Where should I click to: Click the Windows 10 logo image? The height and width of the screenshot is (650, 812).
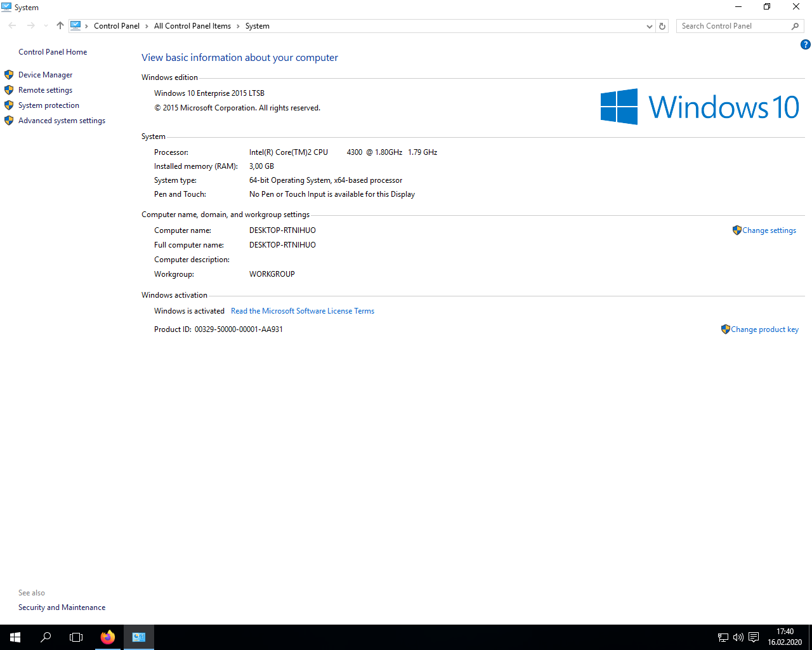pyautogui.click(x=700, y=107)
